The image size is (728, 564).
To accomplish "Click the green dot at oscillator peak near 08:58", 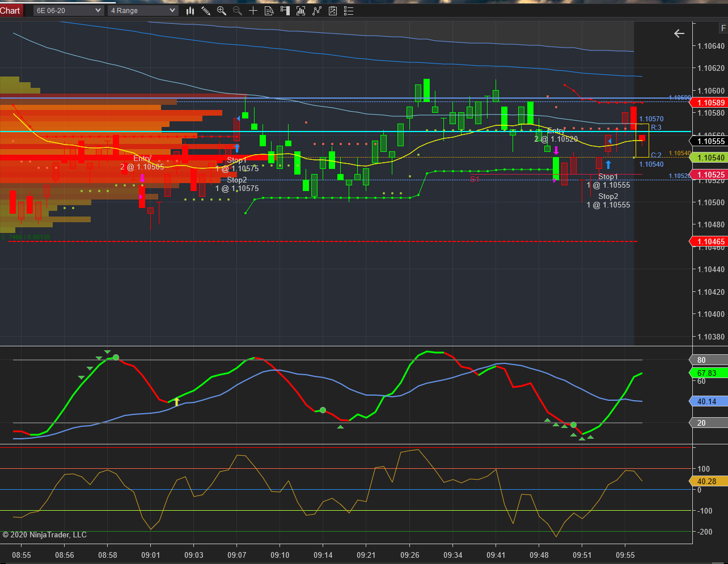I will click(x=116, y=358).
